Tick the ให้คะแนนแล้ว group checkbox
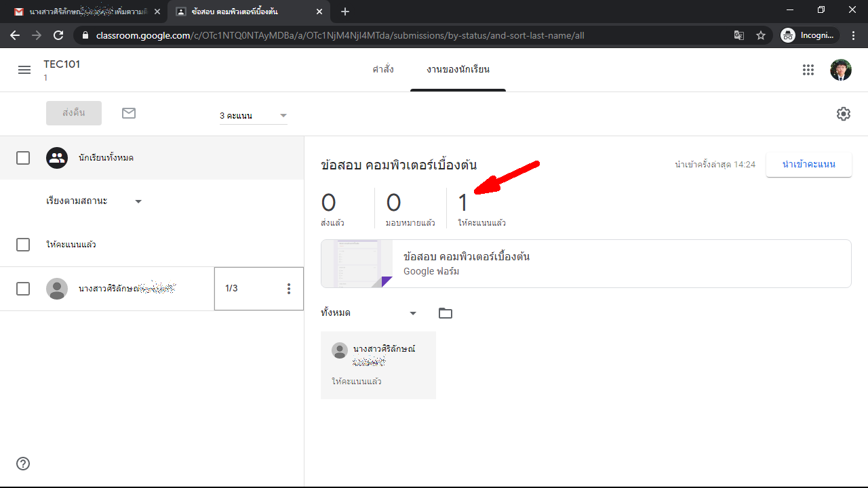The height and width of the screenshot is (488, 868). [23, 245]
